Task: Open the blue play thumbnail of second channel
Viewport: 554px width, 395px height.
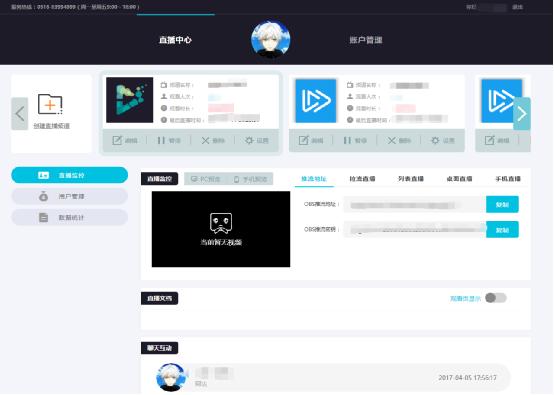Action: coord(316,101)
